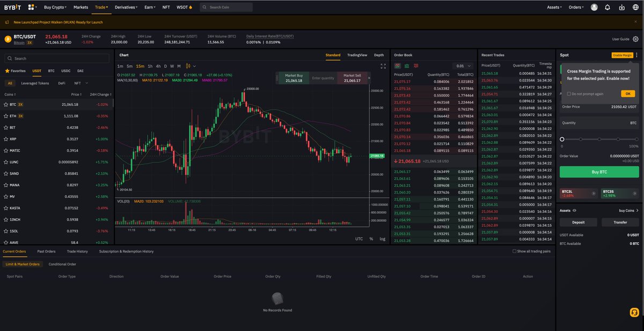This screenshot has height=331, width=644.
Task: Close the Launchpad announcement banner
Action: (x=635, y=22)
